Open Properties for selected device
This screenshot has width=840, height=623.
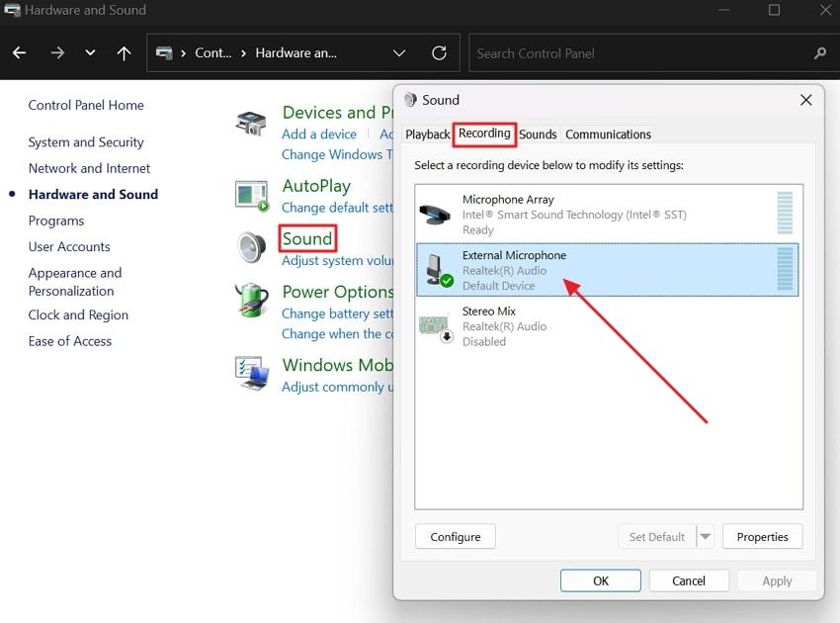coord(762,537)
